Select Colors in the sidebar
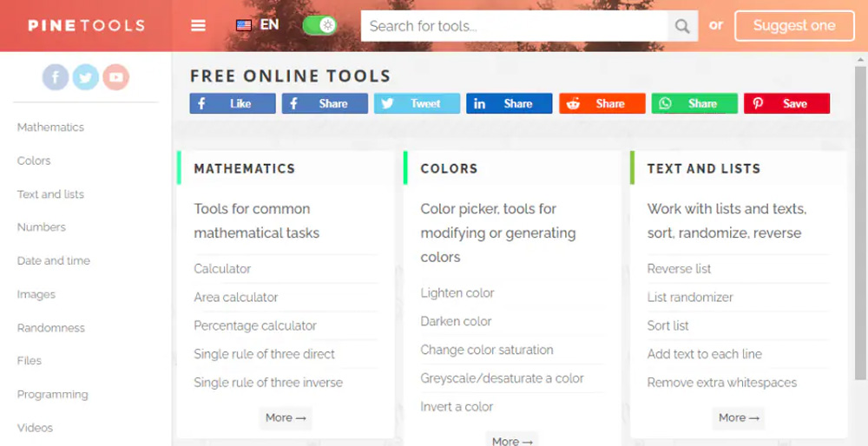The height and width of the screenshot is (446, 868). pyautogui.click(x=34, y=161)
